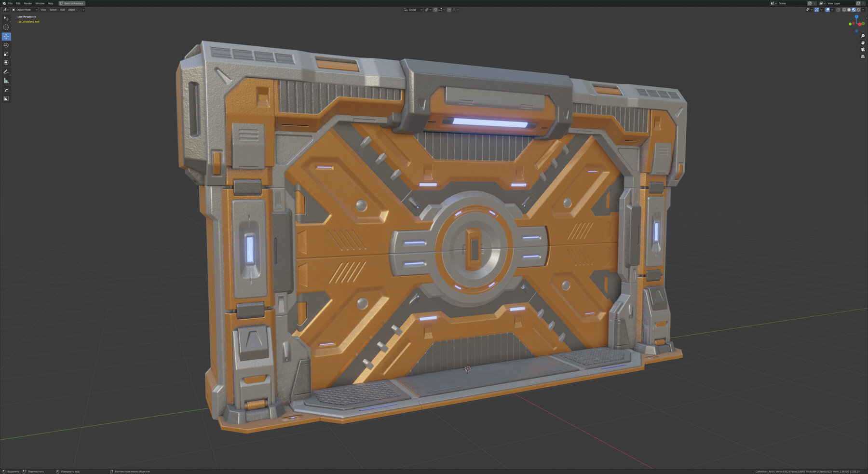Click the Blender logo menu
Image resolution: width=868 pixels, height=474 pixels.
[4, 3]
